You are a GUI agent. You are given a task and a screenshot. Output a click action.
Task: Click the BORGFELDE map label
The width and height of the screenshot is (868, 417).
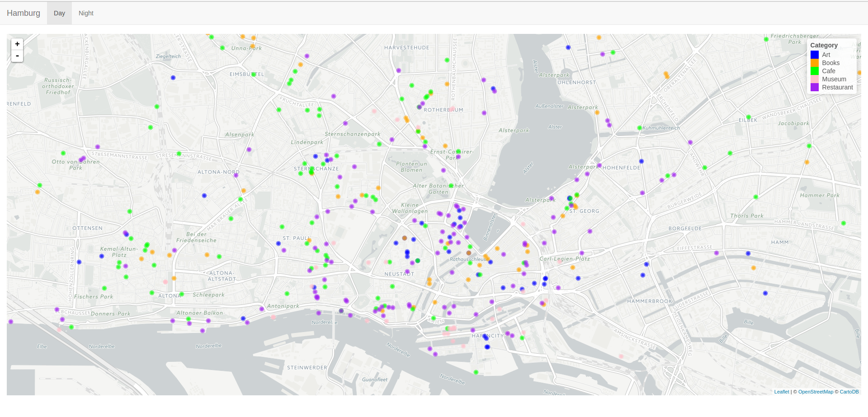click(685, 229)
